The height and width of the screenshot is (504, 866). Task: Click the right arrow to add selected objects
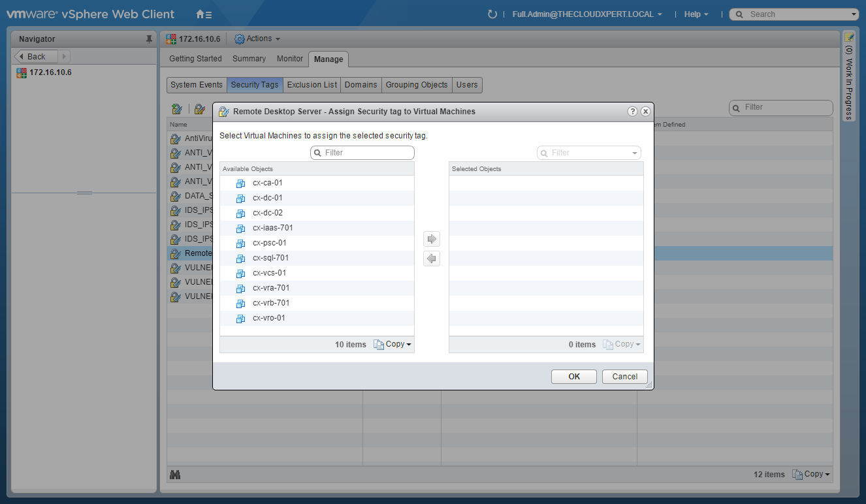[x=431, y=239]
